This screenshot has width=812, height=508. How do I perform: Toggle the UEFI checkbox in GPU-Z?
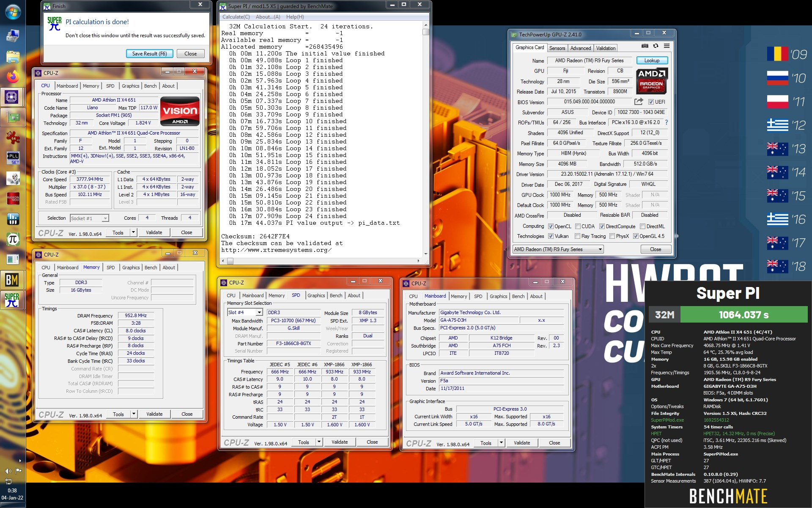pyautogui.click(x=651, y=102)
